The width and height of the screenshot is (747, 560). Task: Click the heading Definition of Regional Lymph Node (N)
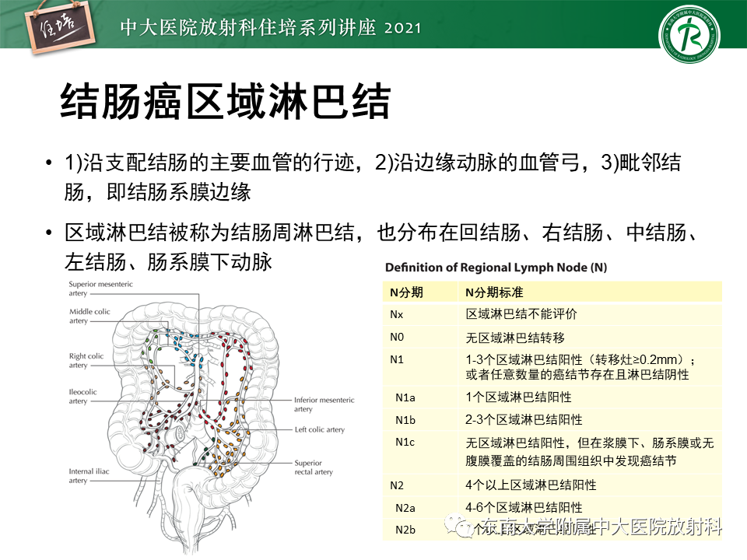[x=496, y=267]
